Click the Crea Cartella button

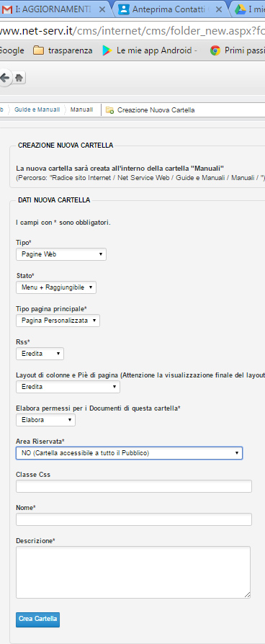tap(37, 620)
